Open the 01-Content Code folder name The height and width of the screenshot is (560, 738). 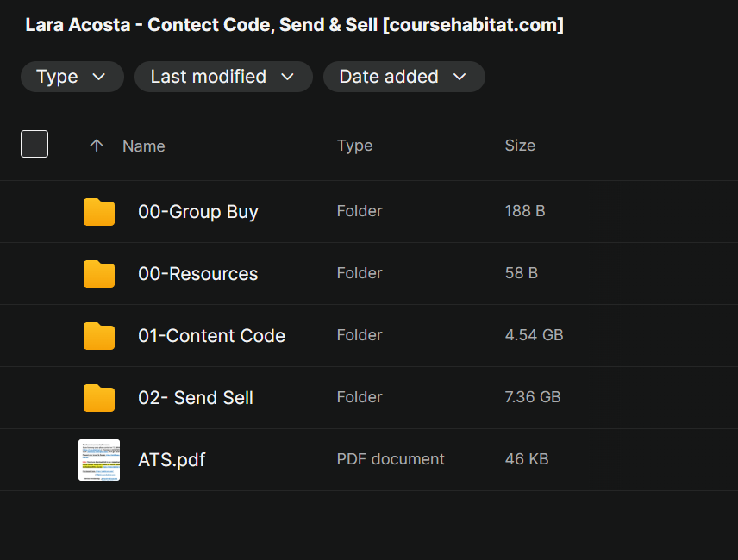[212, 336]
